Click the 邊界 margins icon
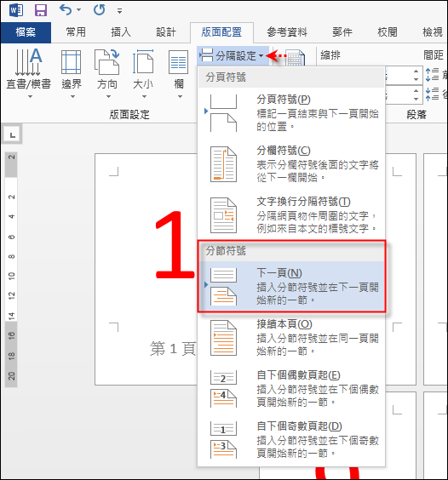Screen dimensions: 448x480 [x=71, y=62]
